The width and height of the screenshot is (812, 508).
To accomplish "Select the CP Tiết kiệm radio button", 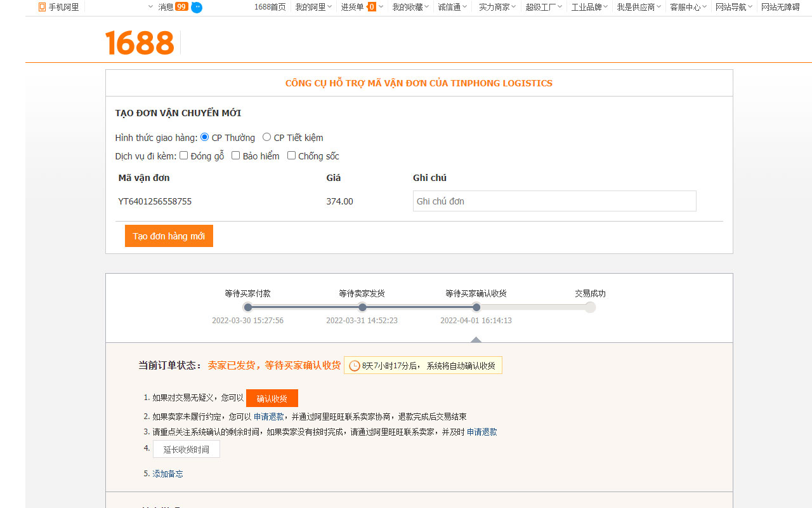I will (x=266, y=137).
